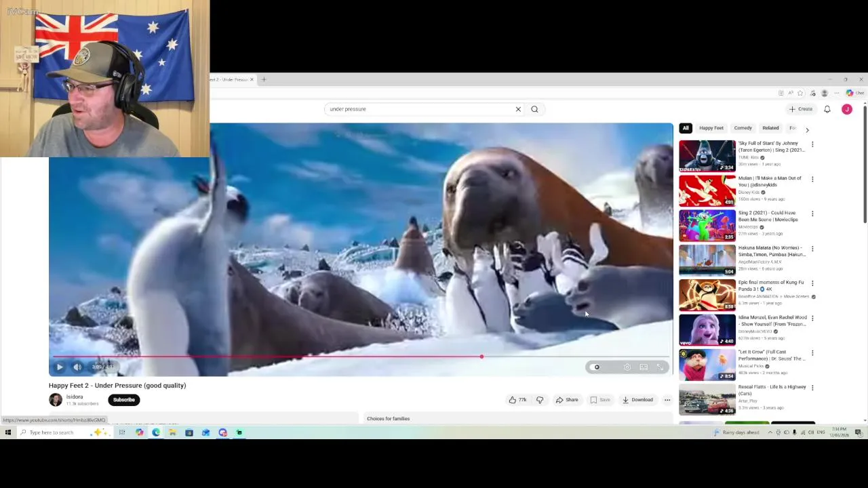Open Edge read aloud icon
The width and height of the screenshot is (868, 488).
tap(790, 93)
